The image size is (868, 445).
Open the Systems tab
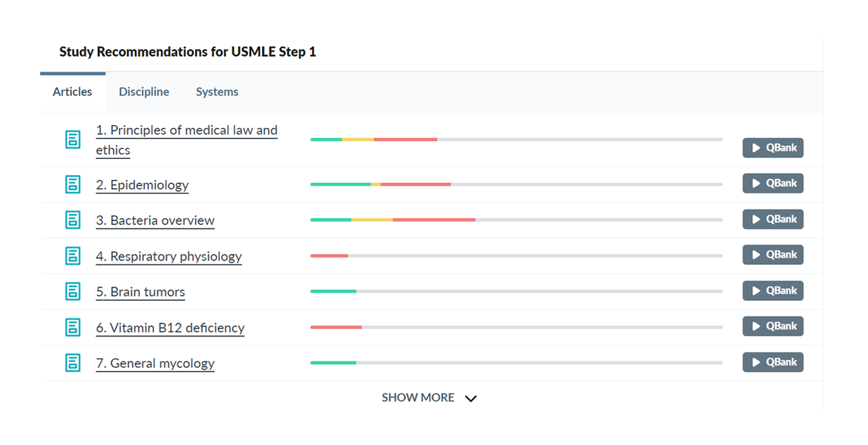pyautogui.click(x=217, y=92)
